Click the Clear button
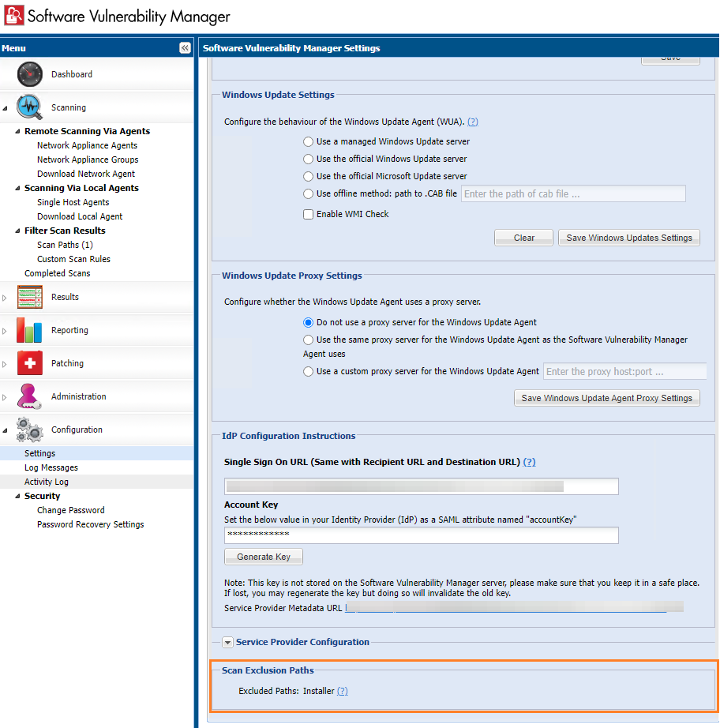Image resolution: width=720 pixels, height=728 pixels. (523, 238)
